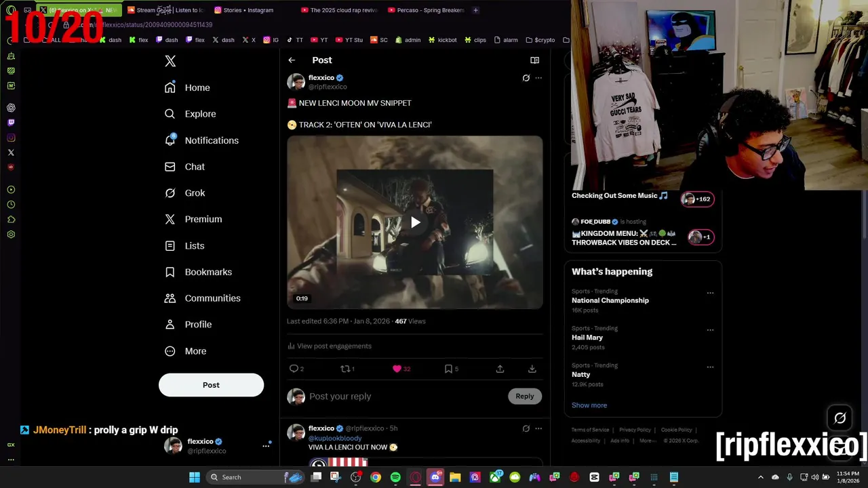
Task: Open the Checking Out Some Music space
Action: click(x=643, y=197)
